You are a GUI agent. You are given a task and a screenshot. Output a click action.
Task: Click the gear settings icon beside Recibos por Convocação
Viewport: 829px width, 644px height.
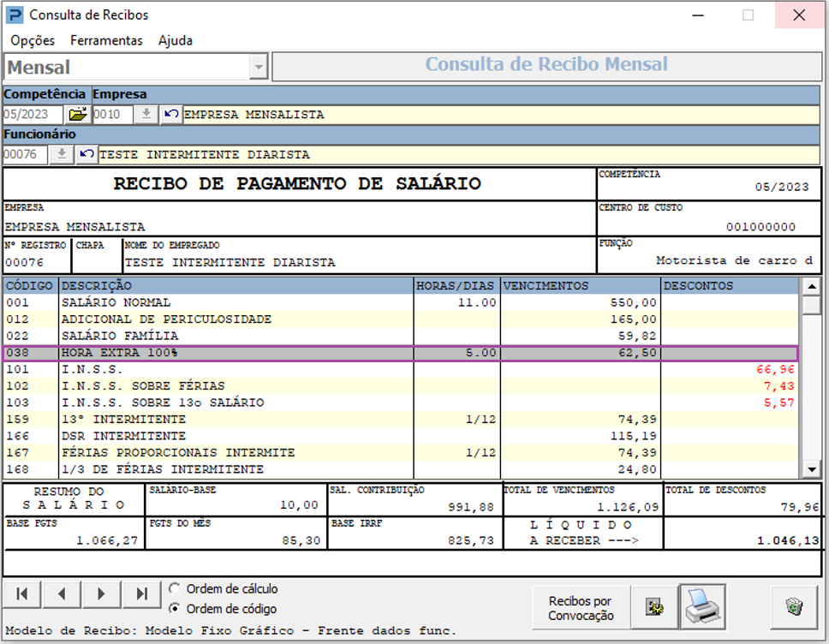pyautogui.click(x=654, y=607)
